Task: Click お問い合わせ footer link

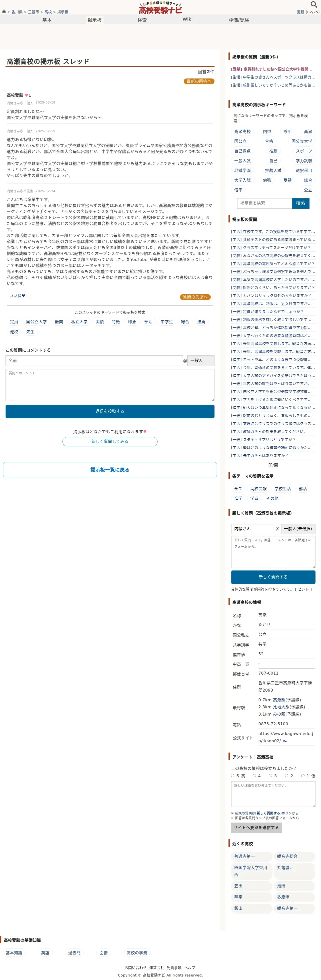Action: pos(135,968)
